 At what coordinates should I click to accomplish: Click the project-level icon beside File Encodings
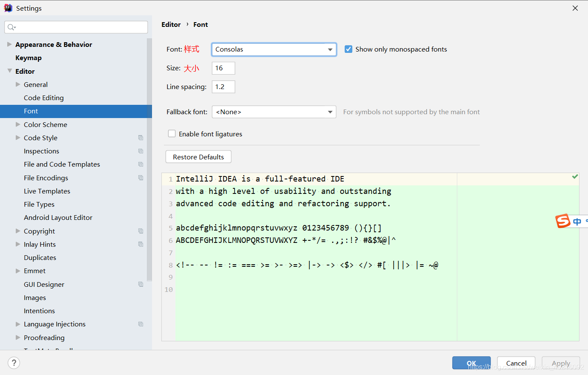pos(141,178)
